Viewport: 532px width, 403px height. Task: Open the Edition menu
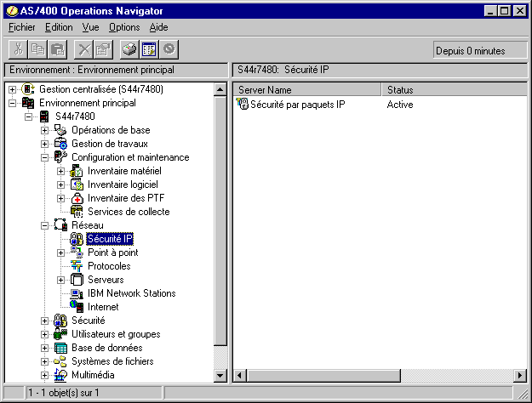tap(59, 27)
